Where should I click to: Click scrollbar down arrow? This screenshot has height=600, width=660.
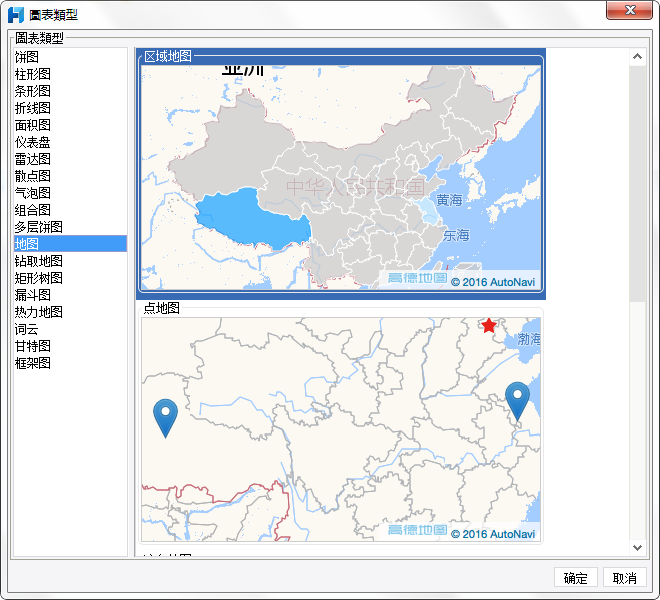tap(637, 547)
